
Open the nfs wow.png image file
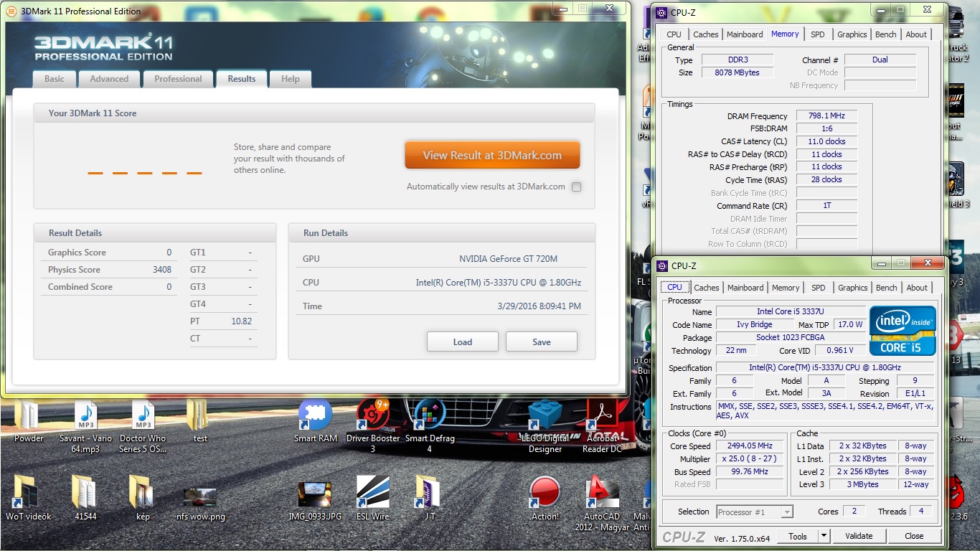click(200, 502)
